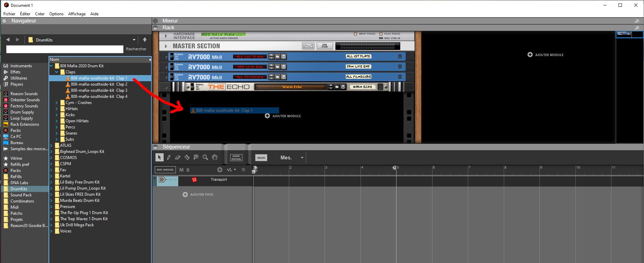Toggle bypass switch on DRM Live End RV7000

click(171, 67)
